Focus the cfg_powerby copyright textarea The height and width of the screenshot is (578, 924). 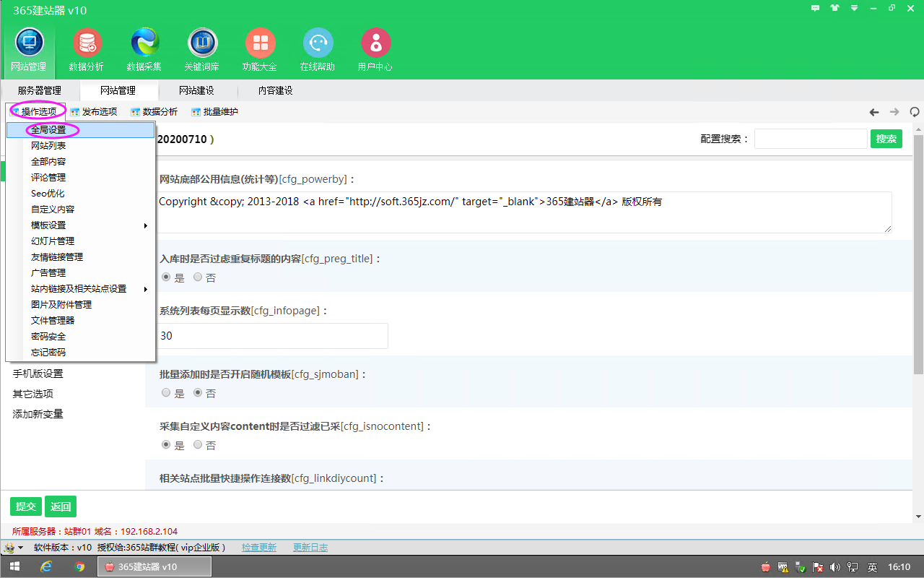tap(526, 212)
